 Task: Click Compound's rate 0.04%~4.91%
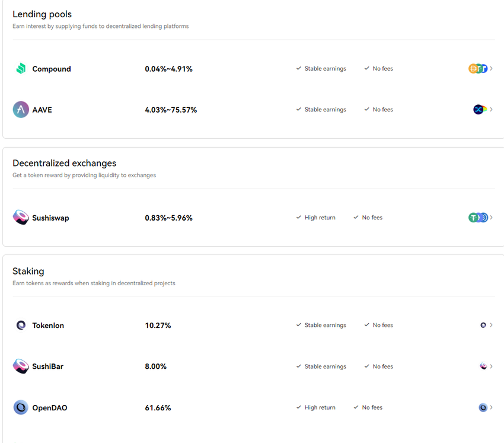(x=168, y=69)
